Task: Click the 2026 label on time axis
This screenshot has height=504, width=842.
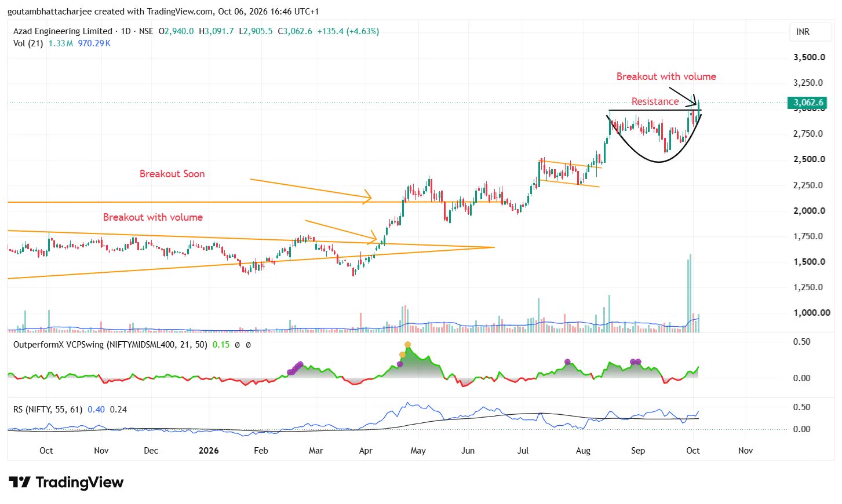Action: [x=209, y=451]
